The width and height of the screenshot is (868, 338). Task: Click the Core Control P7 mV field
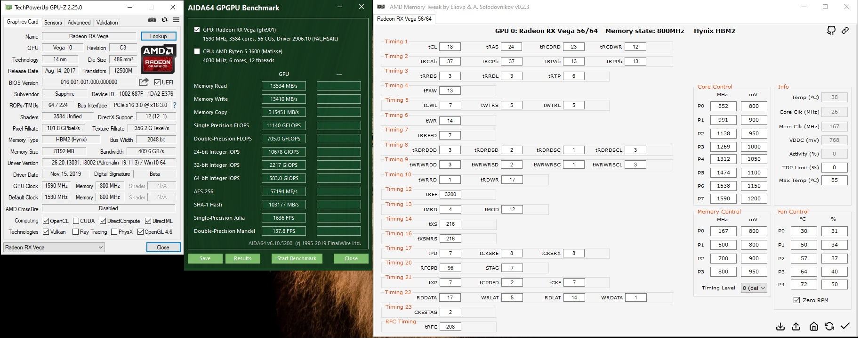[x=754, y=198]
